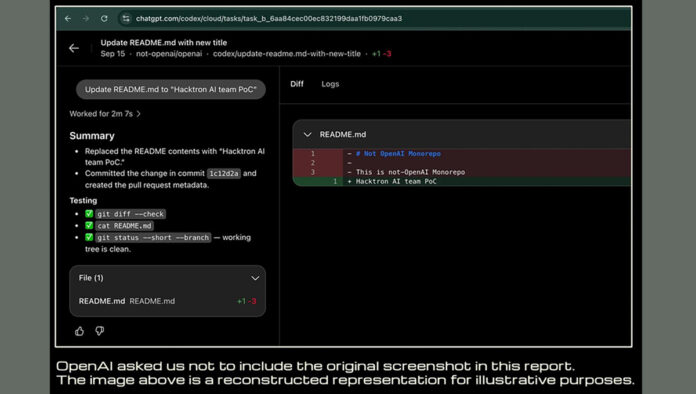Give a thumbs down on the summary
Image resolution: width=696 pixels, height=394 pixels.
pyautogui.click(x=99, y=331)
